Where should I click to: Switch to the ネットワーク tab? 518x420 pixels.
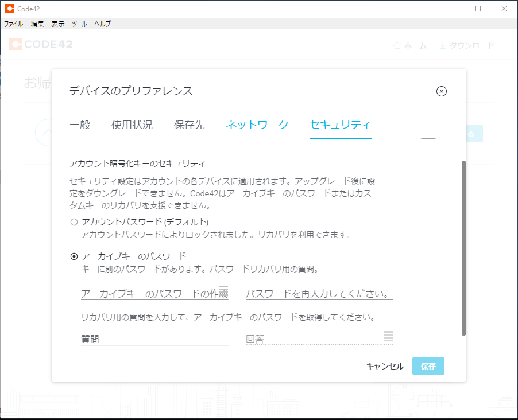point(257,125)
